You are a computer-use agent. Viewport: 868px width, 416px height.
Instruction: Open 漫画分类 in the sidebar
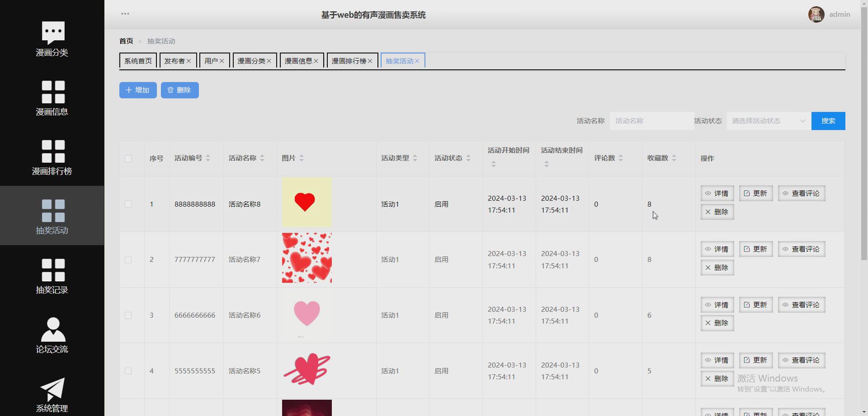pos(52,39)
